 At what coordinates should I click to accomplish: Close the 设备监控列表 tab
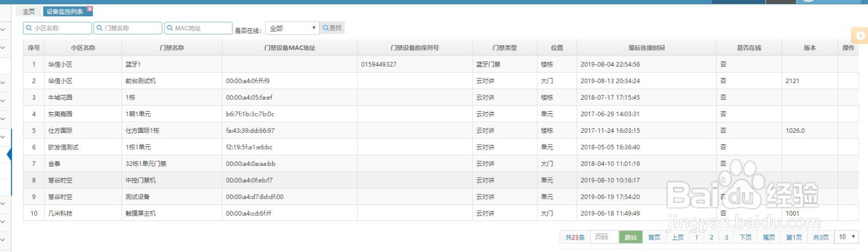90,9
